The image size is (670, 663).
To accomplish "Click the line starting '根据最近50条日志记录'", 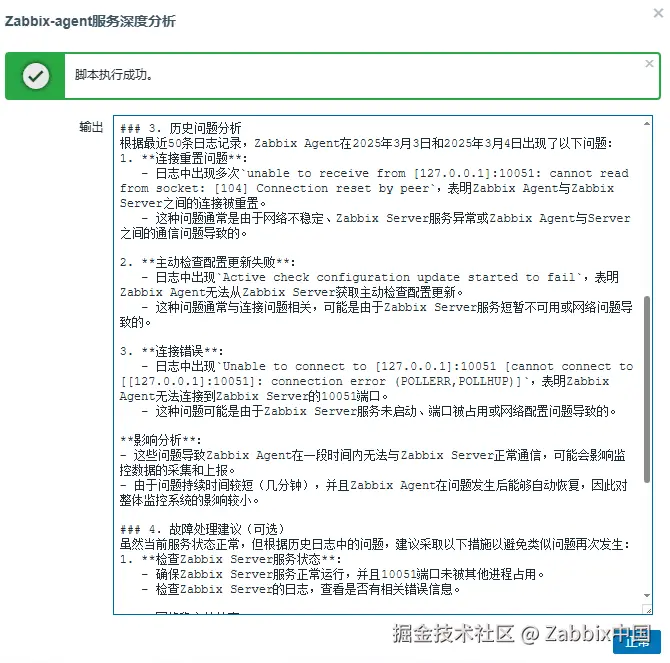I will 366,143.
